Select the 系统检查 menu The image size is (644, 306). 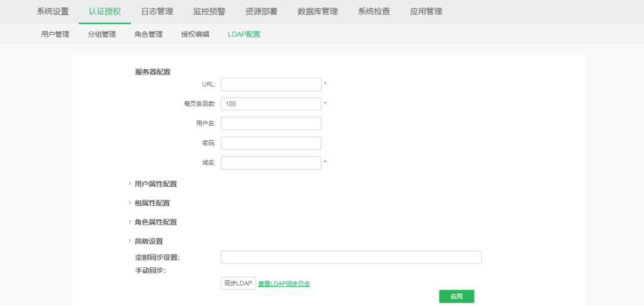pos(374,11)
